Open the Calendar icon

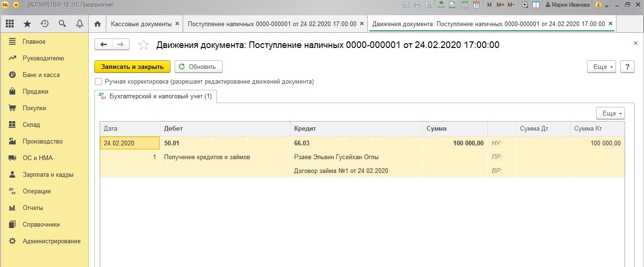pyautogui.click(x=476, y=5)
